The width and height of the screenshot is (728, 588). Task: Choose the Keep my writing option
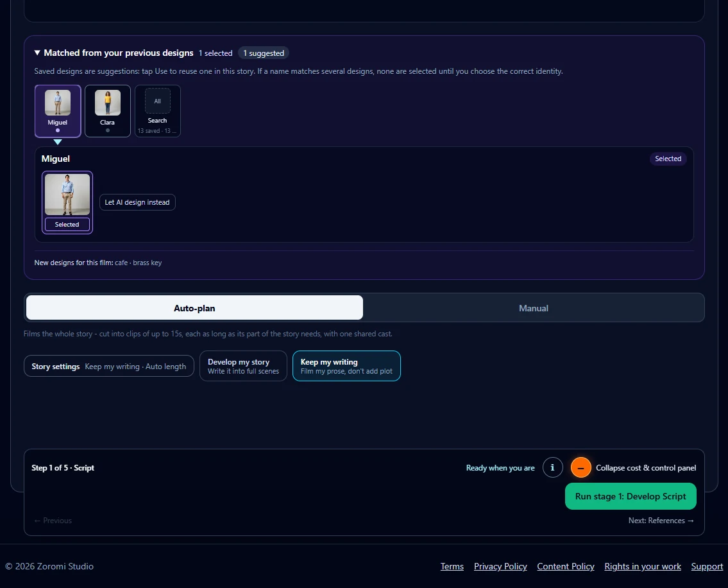pos(346,366)
